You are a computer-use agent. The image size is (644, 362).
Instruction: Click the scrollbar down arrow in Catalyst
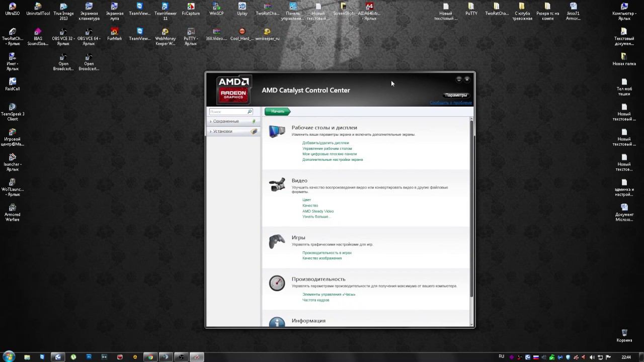471,324
